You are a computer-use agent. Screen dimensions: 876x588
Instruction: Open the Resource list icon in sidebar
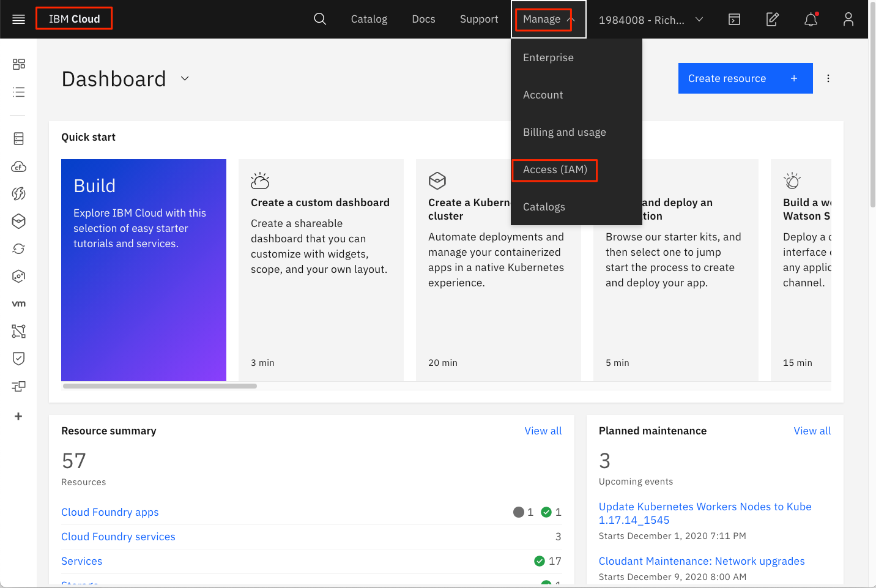(18, 92)
